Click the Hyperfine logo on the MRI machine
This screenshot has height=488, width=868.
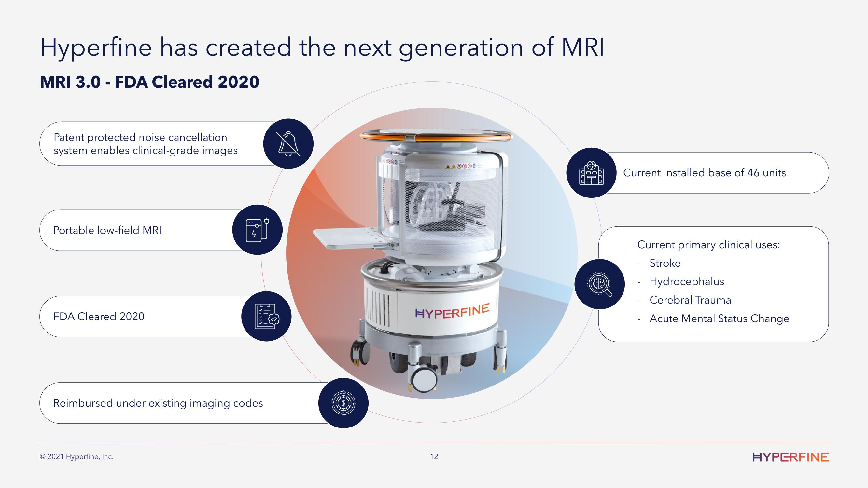coord(452,311)
